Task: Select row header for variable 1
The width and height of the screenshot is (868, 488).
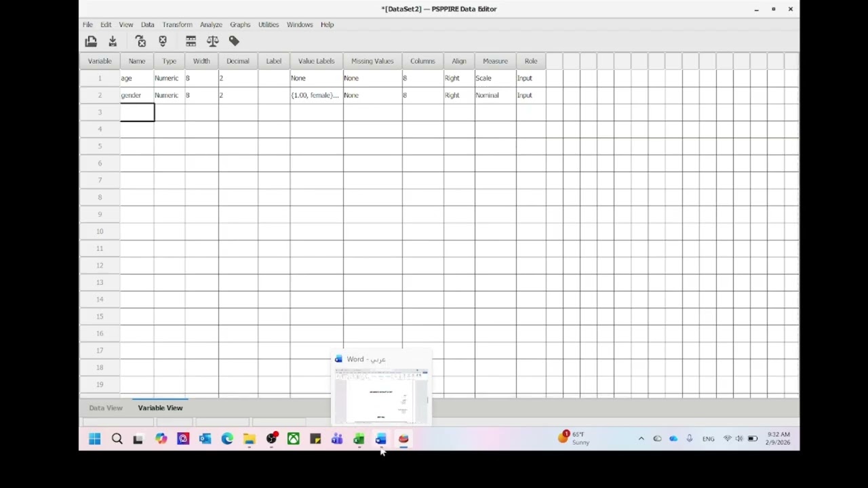Action: pyautogui.click(x=100, y=78)
